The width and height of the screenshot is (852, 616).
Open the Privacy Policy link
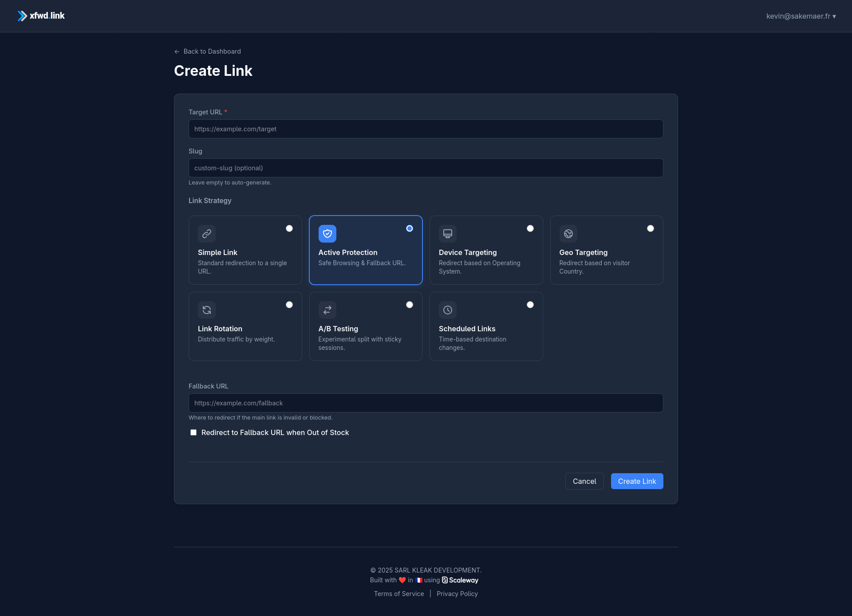coord(457,594)
